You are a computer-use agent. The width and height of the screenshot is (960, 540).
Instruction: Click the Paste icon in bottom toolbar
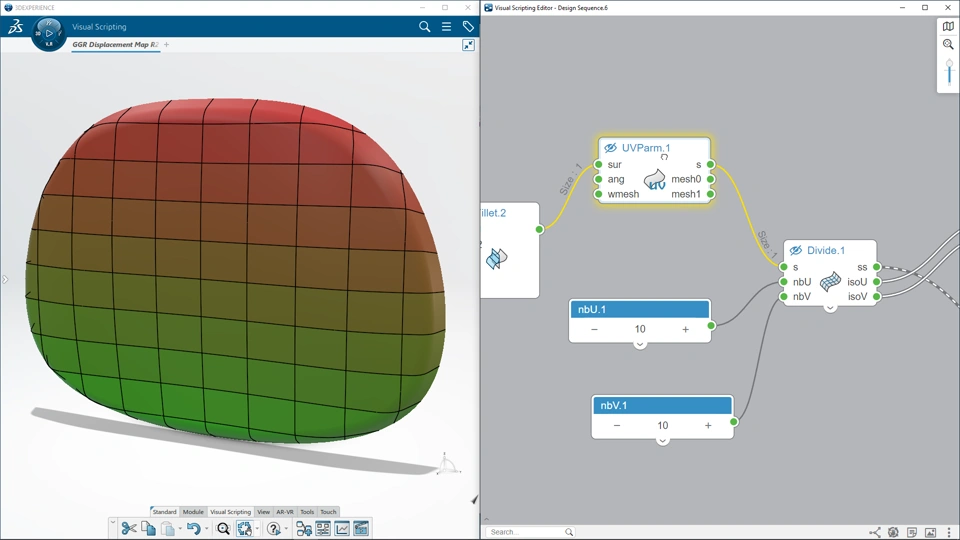point(168,528)
